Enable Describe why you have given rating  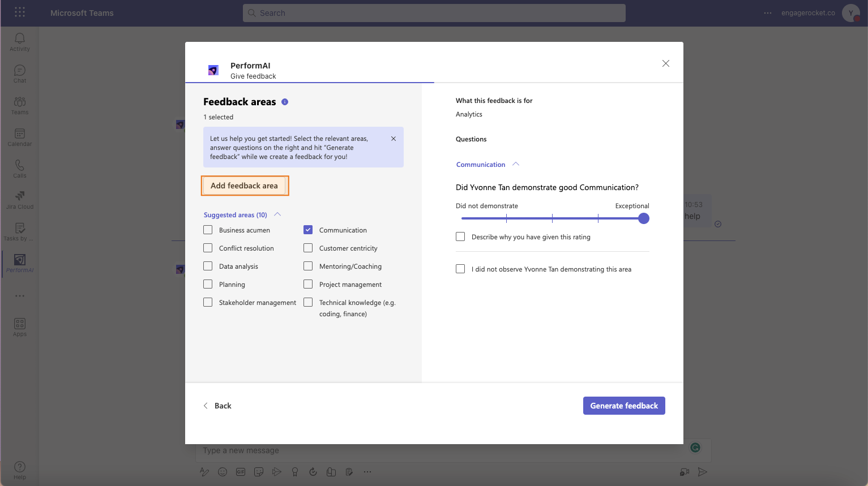click(460, 236)
